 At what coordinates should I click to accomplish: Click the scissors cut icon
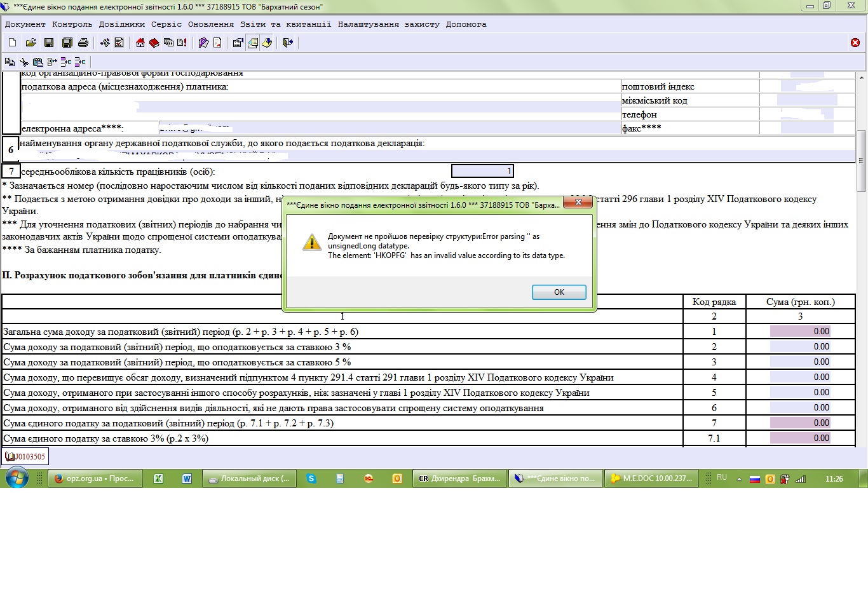point(24,62)
